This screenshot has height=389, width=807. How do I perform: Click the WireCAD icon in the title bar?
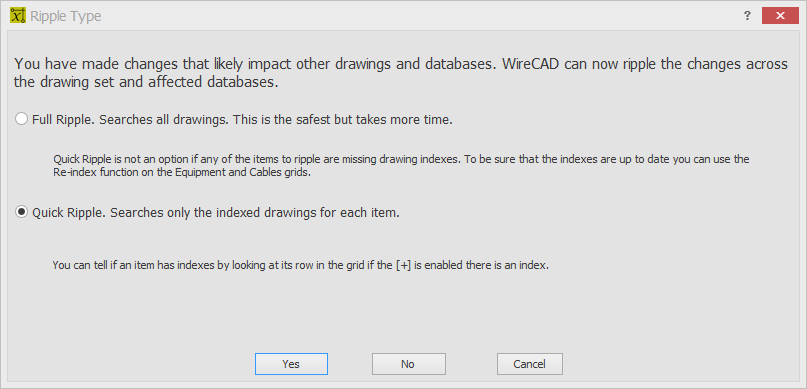pos(17,15)
